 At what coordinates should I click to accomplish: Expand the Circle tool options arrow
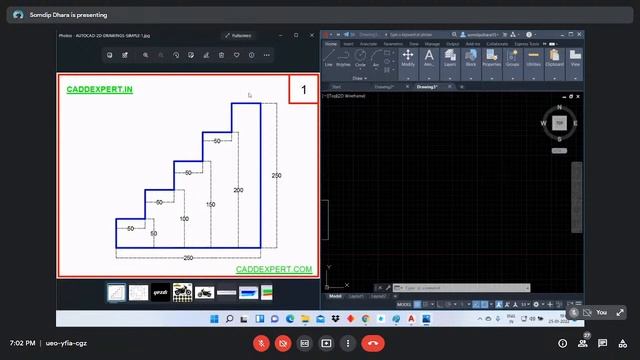(360, 69)
